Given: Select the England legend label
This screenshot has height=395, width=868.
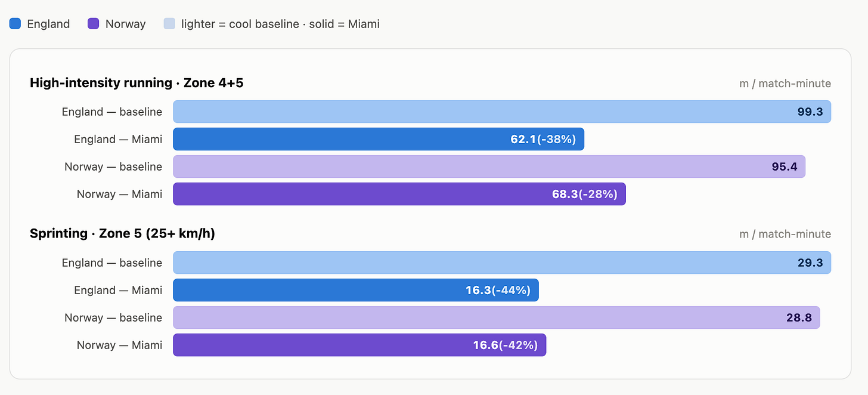Looking at the screenshot, I should click(x=48, y=24).
